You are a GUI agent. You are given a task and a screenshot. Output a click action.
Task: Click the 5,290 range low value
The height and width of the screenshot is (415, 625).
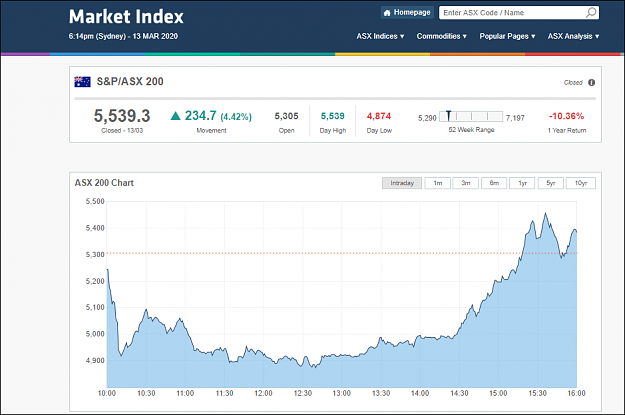tap(427, 118)
